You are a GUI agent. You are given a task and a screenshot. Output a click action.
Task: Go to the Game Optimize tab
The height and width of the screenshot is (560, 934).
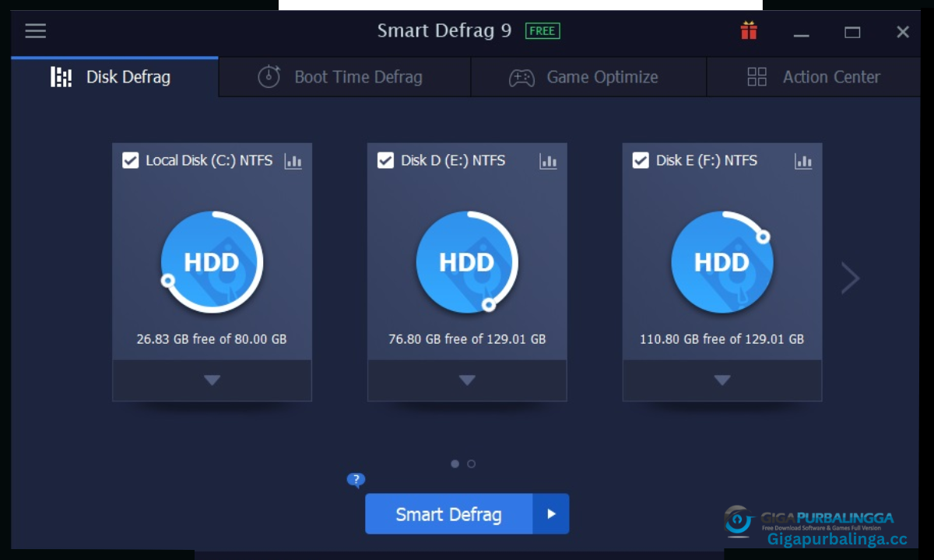[x=588, y=77]
